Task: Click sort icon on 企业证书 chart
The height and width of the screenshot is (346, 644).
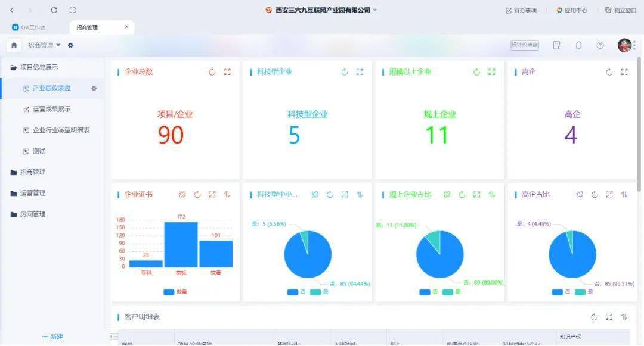Action: 227,194
